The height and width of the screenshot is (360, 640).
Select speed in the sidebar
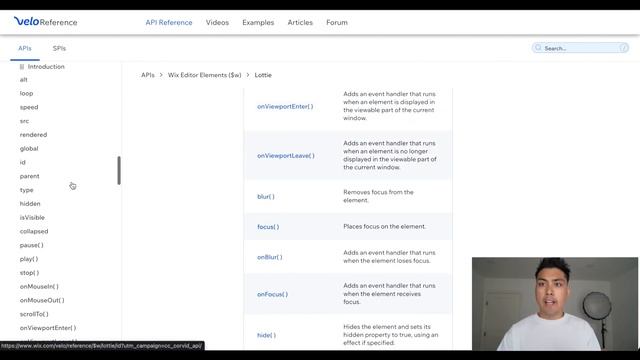click(x=29, y=107)
